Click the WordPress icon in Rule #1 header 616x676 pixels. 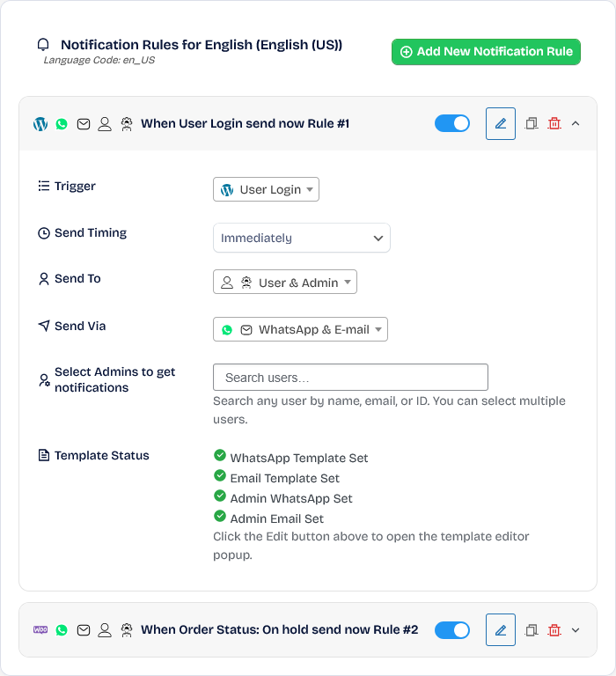click(x=40, y=124)
